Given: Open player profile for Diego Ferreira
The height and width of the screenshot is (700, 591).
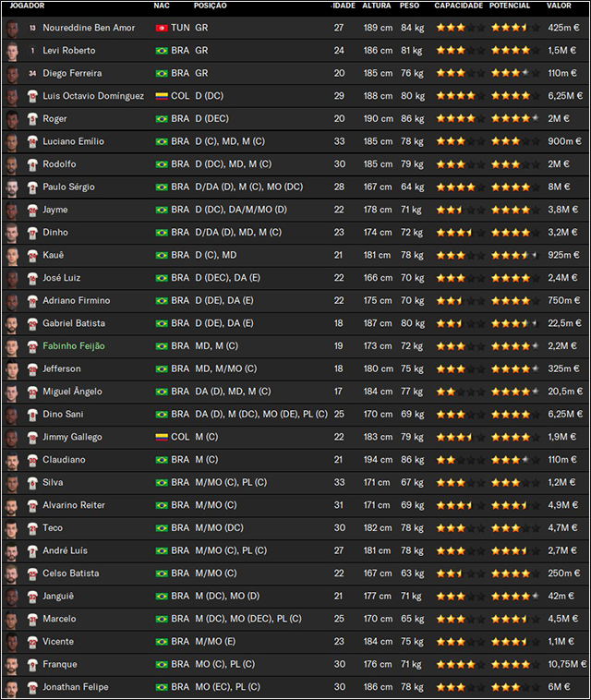Looking at the screenshot, I should coord(72,73).
